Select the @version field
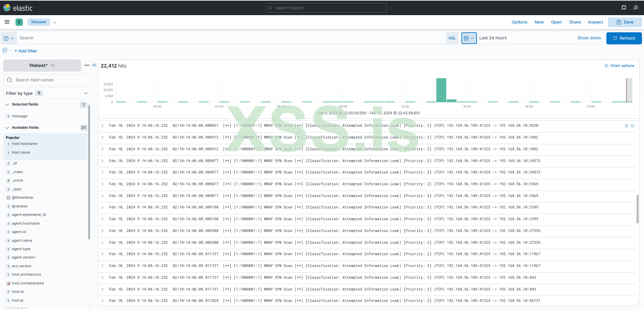644x310 pixels. pos(20,206)
